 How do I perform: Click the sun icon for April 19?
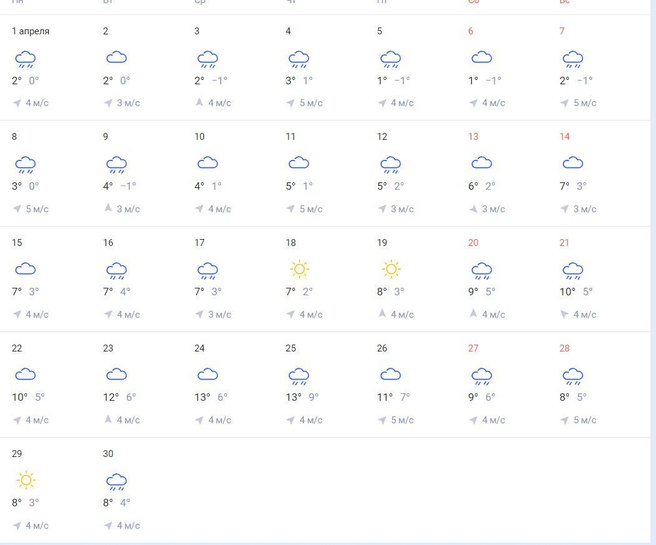(x=390, y=269)
